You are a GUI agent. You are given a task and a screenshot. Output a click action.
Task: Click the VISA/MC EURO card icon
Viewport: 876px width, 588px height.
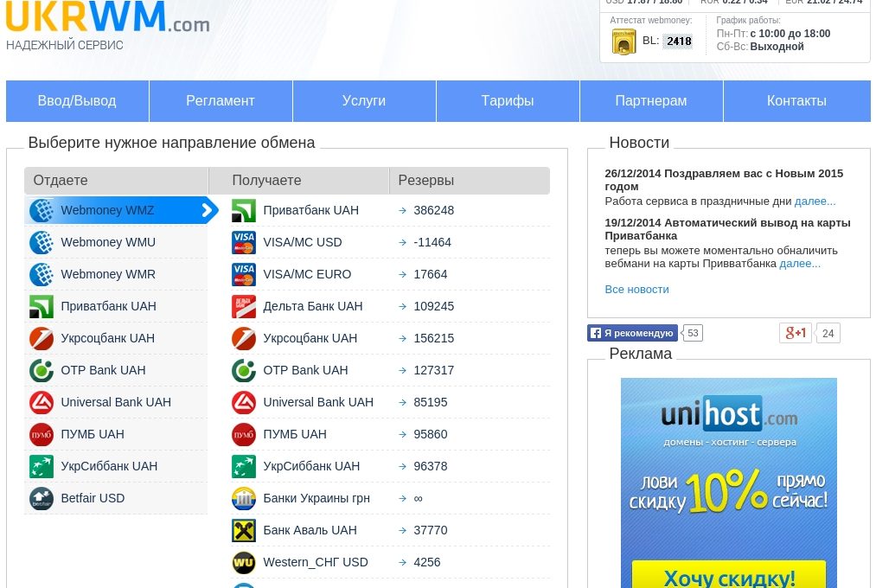click(x=244, y=274)
